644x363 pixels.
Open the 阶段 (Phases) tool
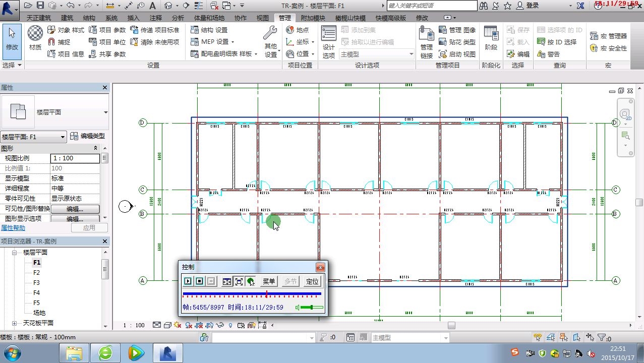click(491, 38)
